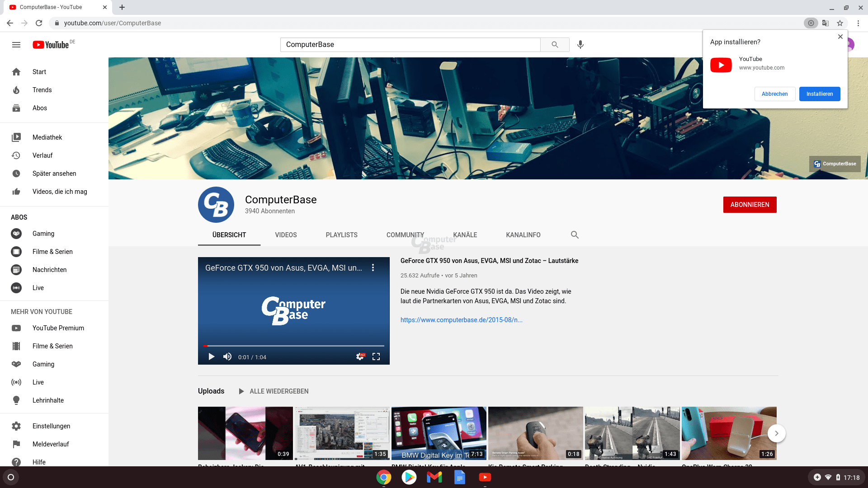Click the ComputerBase channel avatar
The image size is (868, 488).
coord(216,205)
